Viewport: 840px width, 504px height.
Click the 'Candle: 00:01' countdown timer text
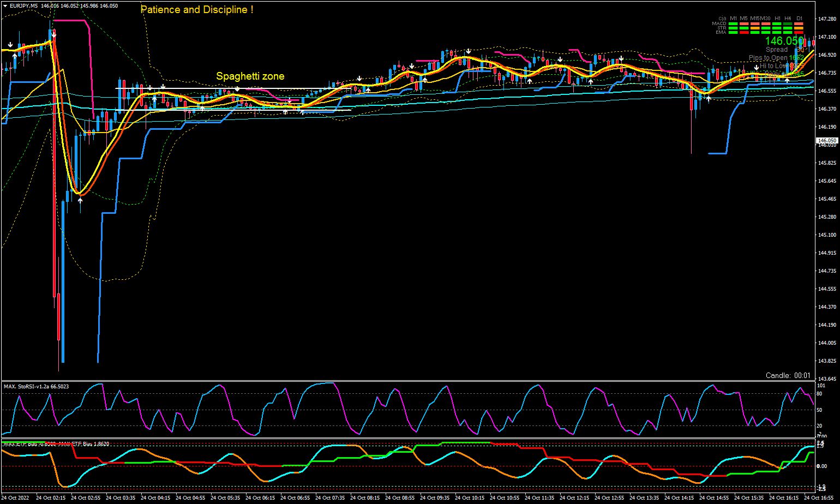[788, 375]
